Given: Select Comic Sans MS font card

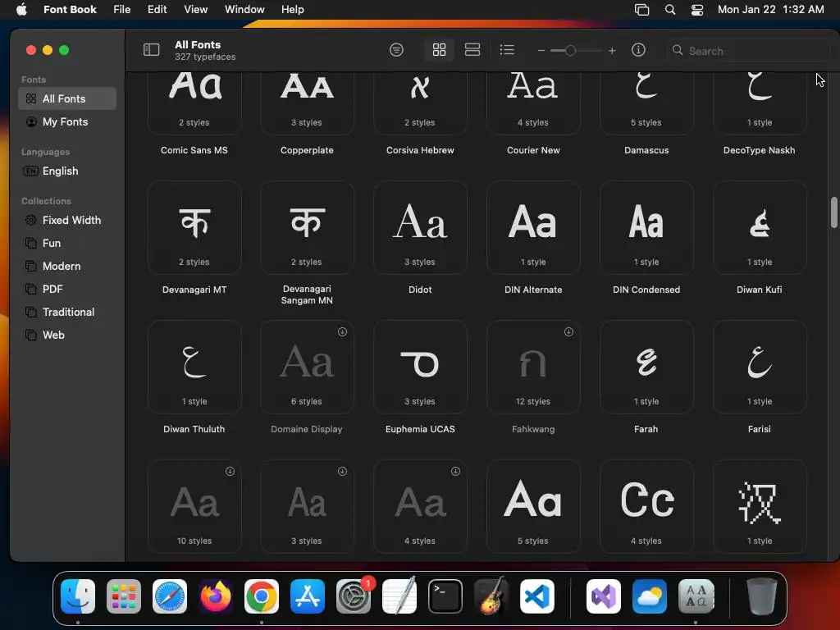Looking at the screenshot, I should [x=194, y=103].
